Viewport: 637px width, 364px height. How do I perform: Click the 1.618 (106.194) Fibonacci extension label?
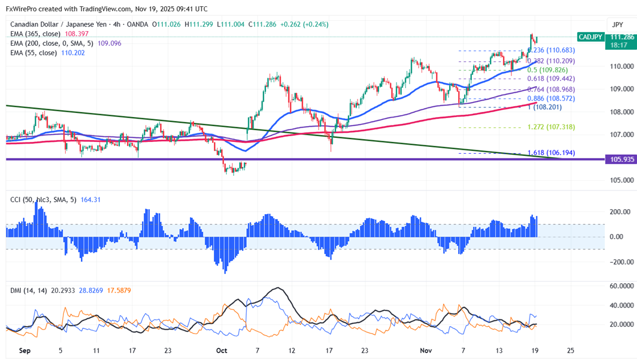click(x=551, y=153)
